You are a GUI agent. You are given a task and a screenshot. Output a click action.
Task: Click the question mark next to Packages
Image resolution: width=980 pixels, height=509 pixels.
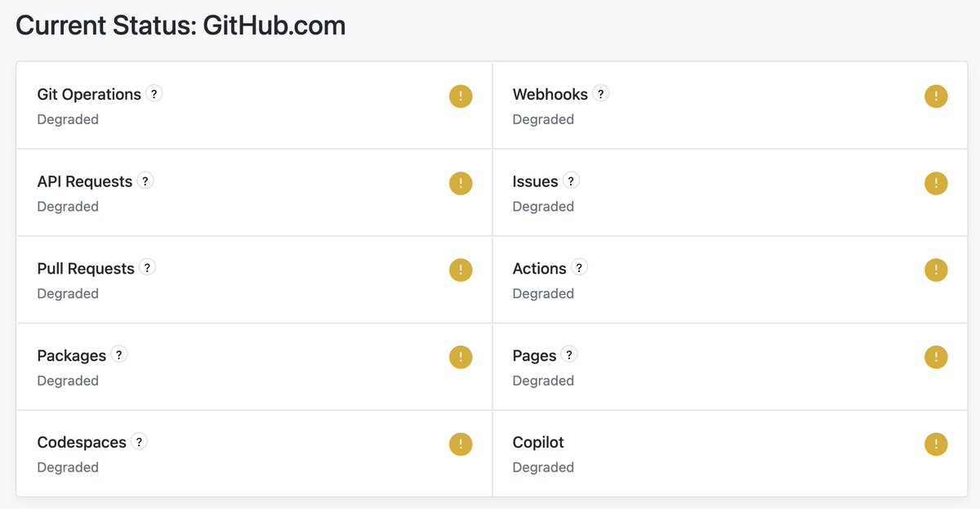point(118,355)
